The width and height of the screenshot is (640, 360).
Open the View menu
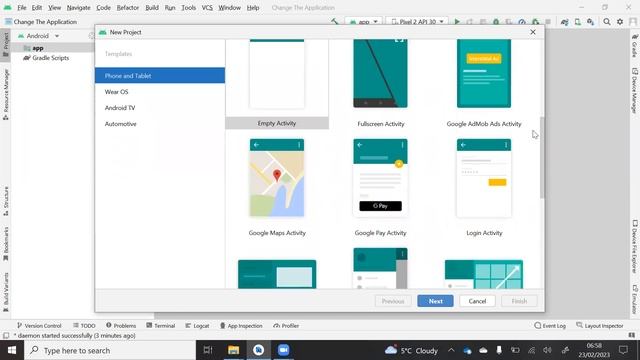click(54, 7)
